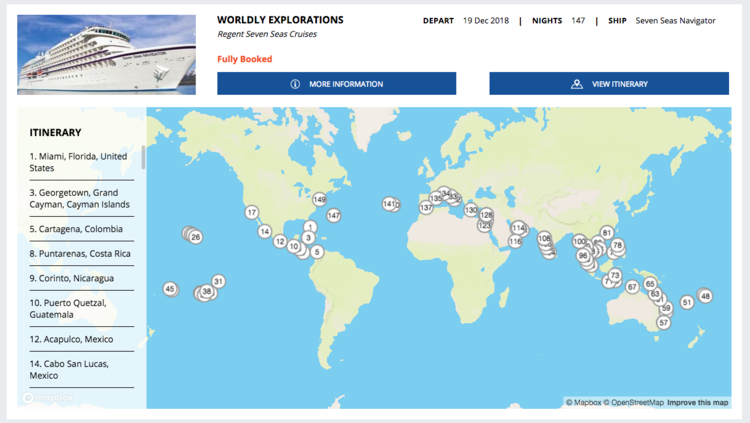The width and height of the screenshot is (750, 423).
Task: Click the WORLDLY EXPLORATIONS title
Action: pyautogui.click(x=280, y=20)
